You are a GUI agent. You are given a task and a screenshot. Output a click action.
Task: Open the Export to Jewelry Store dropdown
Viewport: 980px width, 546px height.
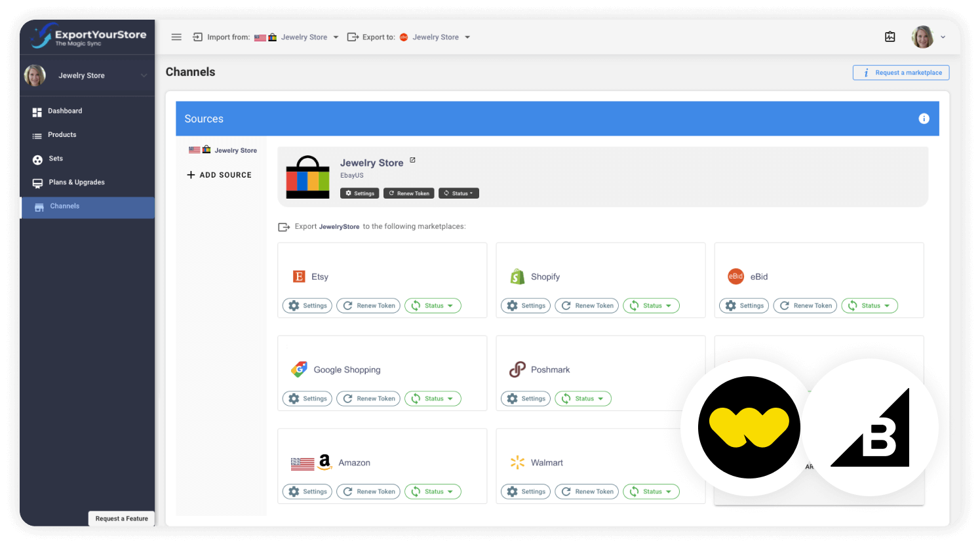[435, 37]
